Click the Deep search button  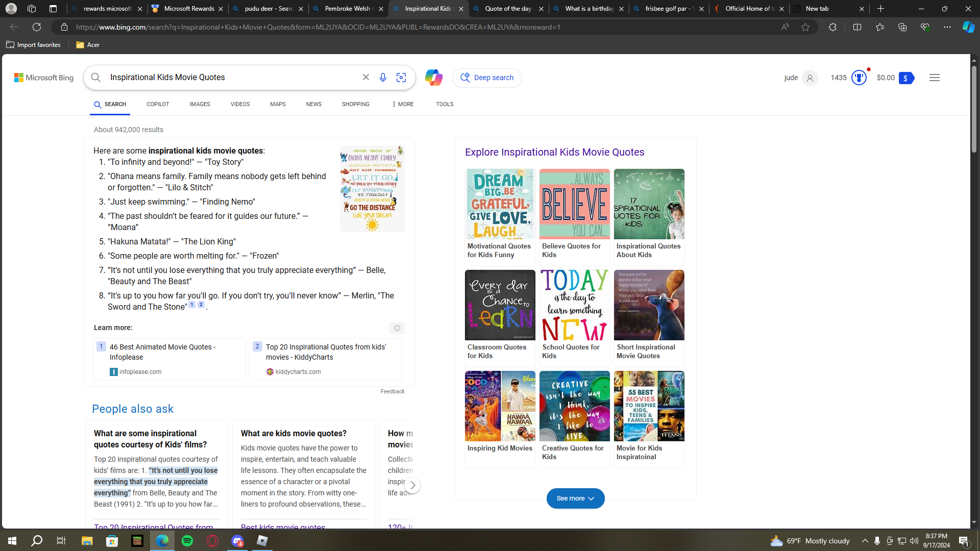(x=487, y=78)
